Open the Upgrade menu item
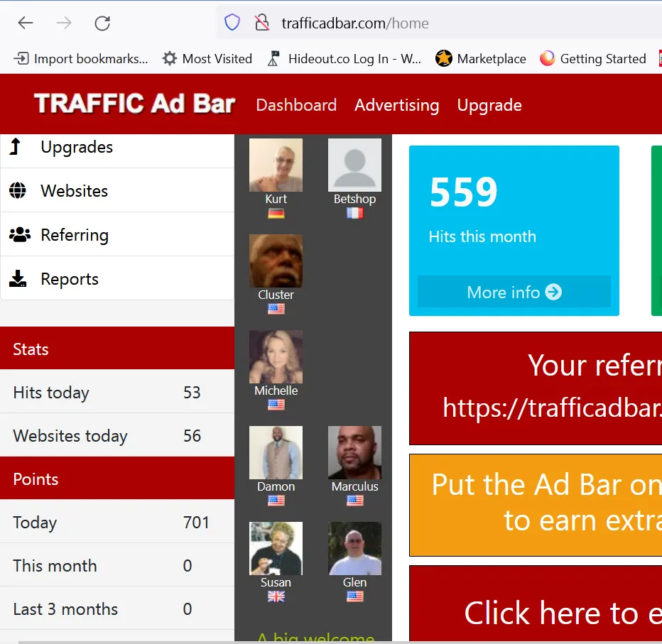 [x=489, y=106]
